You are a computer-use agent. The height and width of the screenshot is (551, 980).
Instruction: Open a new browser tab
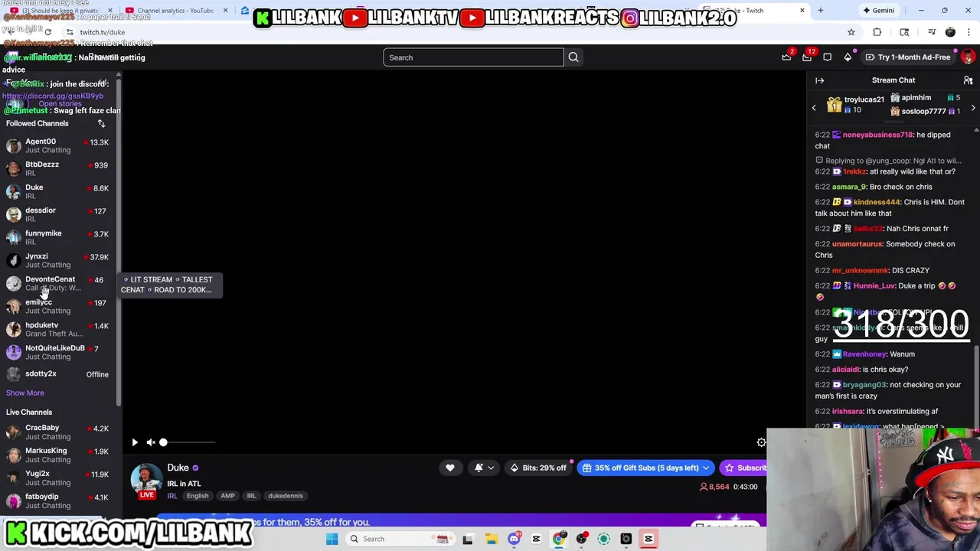pyautogui.click(x=820, y=11)
